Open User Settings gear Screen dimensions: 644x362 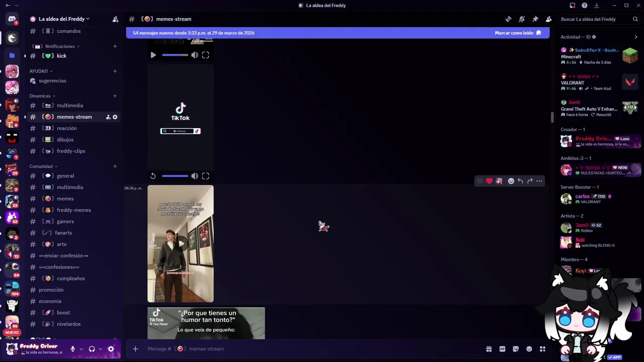(111, 349)
